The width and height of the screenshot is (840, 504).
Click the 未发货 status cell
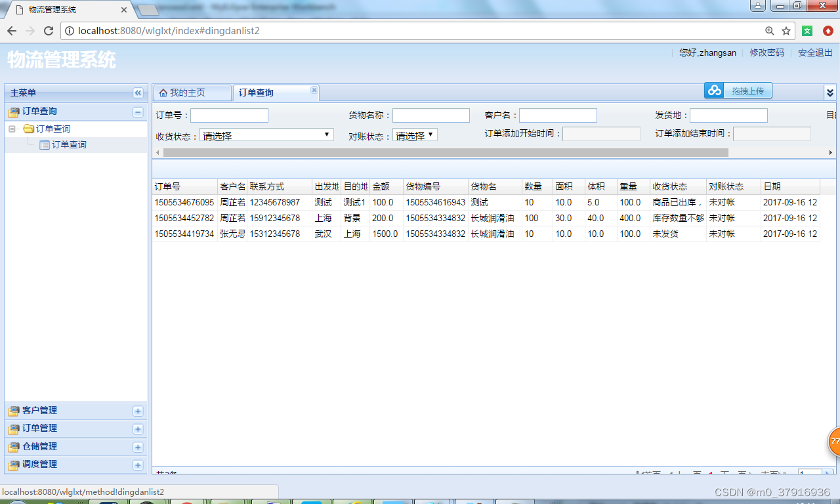[x=679, y=234]
